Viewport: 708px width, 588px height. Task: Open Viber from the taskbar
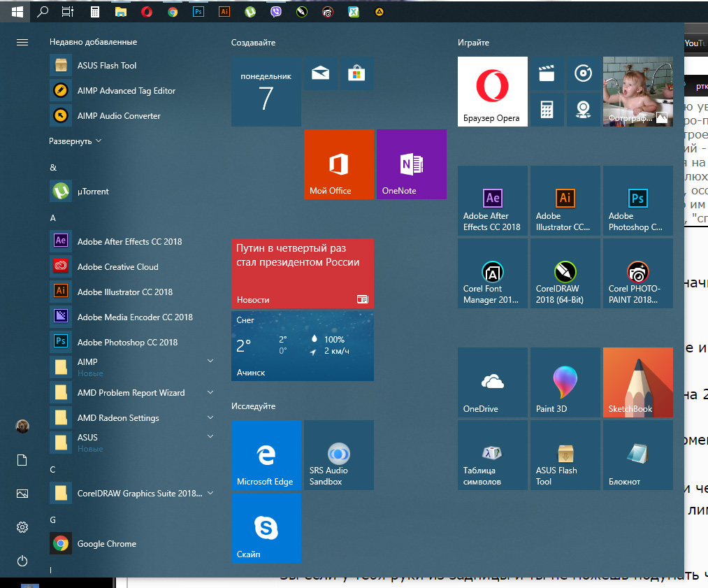276,12
